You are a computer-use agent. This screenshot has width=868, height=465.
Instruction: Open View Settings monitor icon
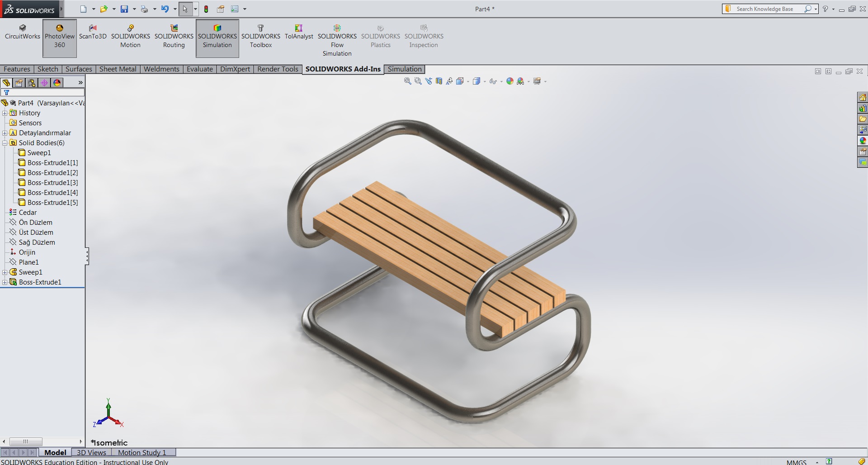coord(537,81)
